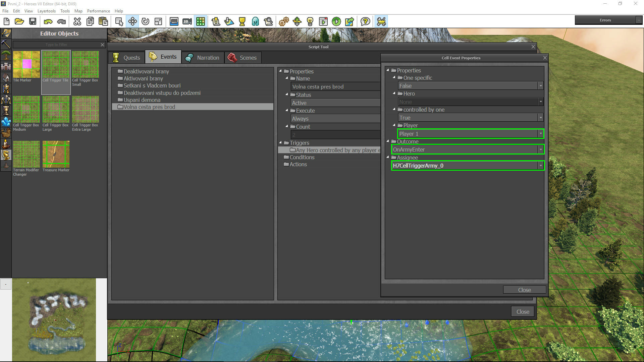Click the trophy icon in toolbar
Viewport: 644px width, 362px height.
pos(242,21)
